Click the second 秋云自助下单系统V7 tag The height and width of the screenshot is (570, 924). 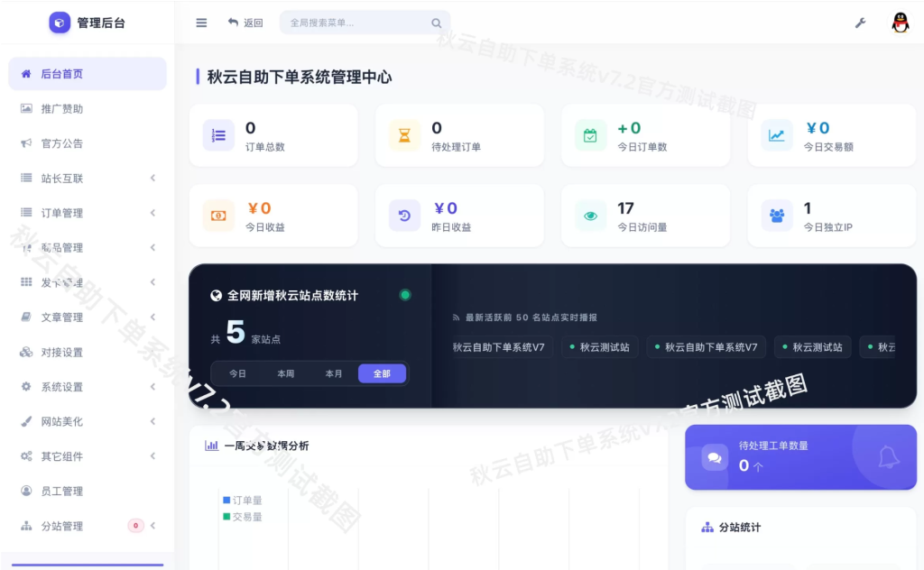click(706, 347)
